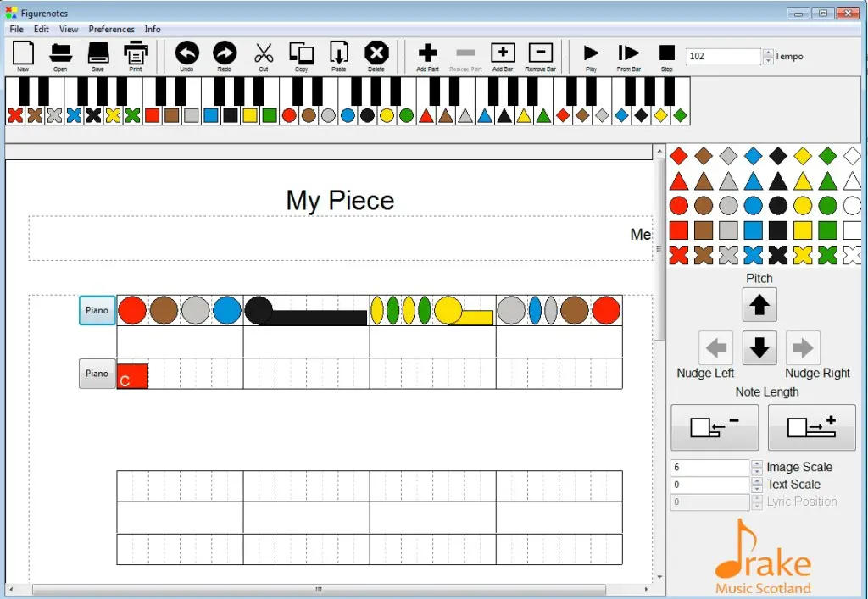Raise pitch with the up arrow button
This screenshot has width=868, height=599.
(x=759, y=305)
